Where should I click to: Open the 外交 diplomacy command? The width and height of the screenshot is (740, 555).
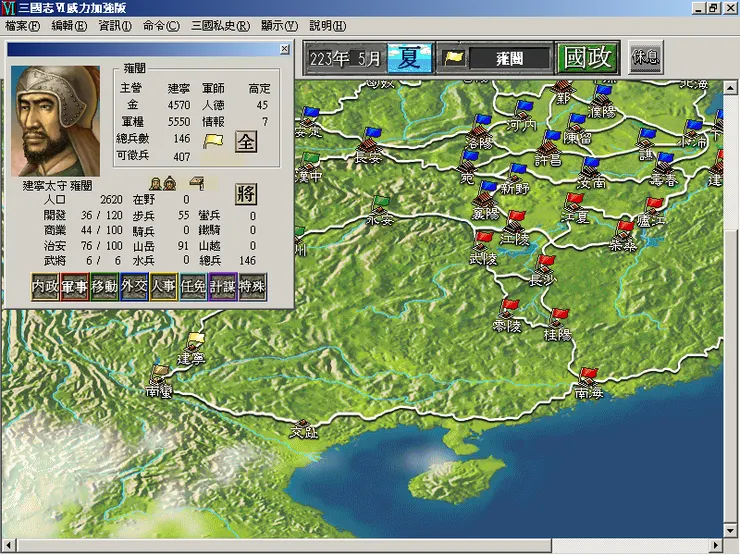134,286
